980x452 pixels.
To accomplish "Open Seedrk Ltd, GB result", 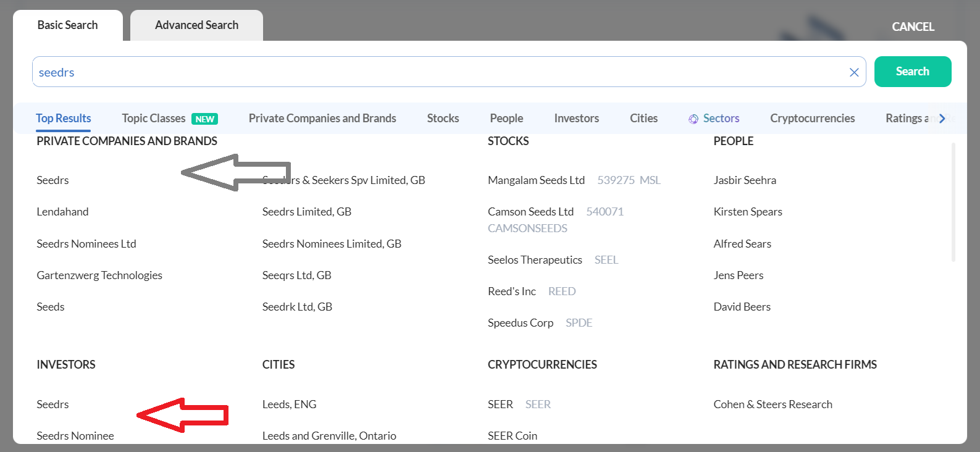I will point(297,307).
